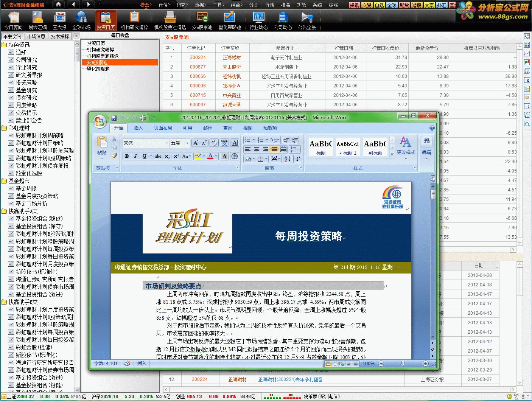Open 行业动态 chart icon
Screen dimensions: 532x401
pos(259,20)
